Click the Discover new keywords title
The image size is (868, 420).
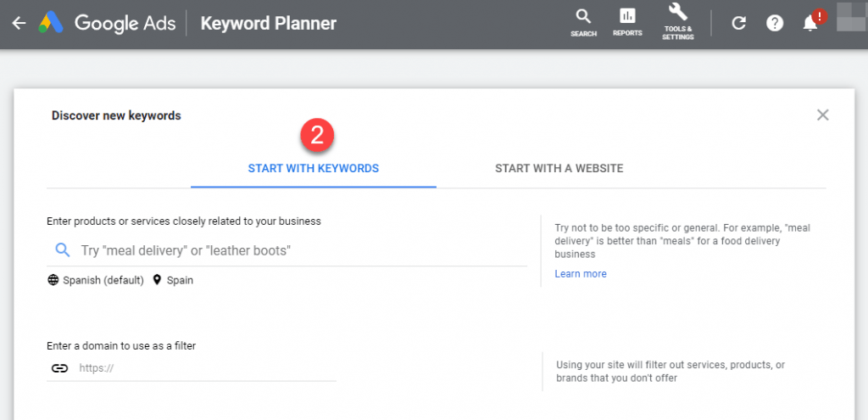[x=116, y=115]
